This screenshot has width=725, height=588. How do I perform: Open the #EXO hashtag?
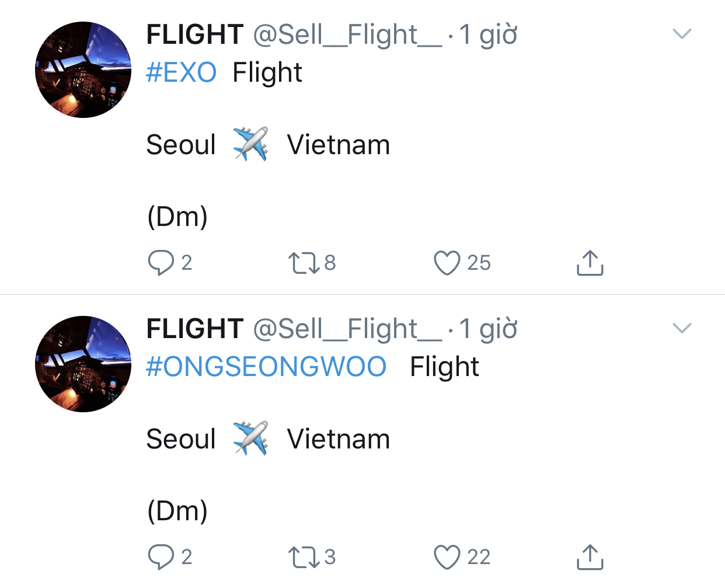pos(181,73)
